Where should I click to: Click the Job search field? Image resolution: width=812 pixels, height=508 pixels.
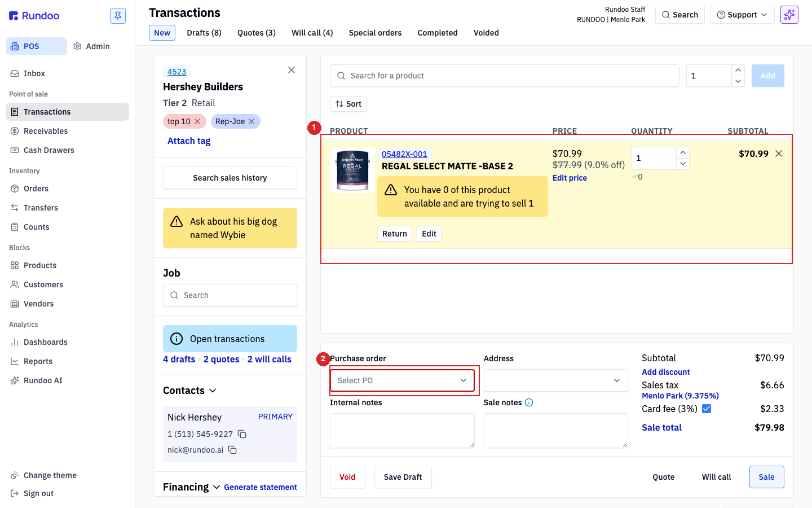click(x=230, y=295)
